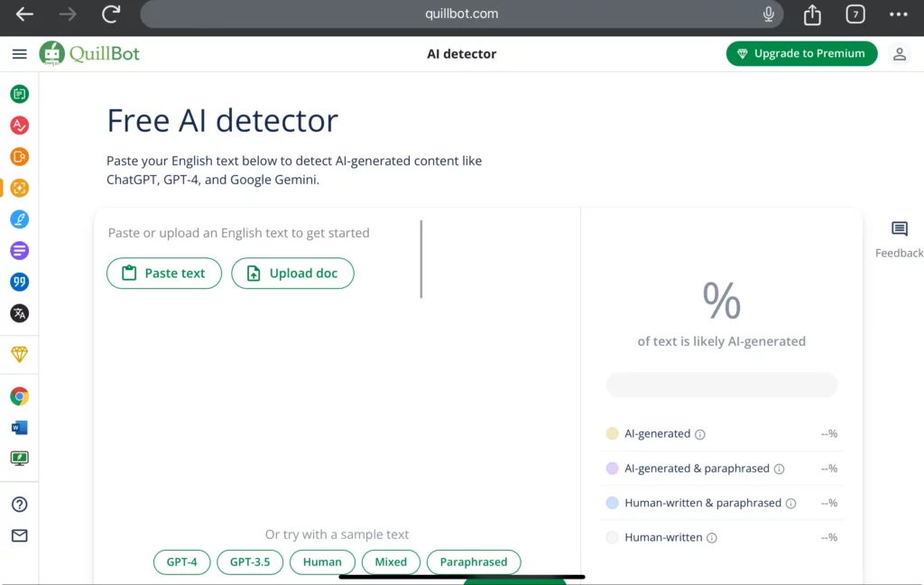This screenshot has height=585, width=924.
Task: Open the tab switcher showing 7 tabs
Action: point(855,14)
